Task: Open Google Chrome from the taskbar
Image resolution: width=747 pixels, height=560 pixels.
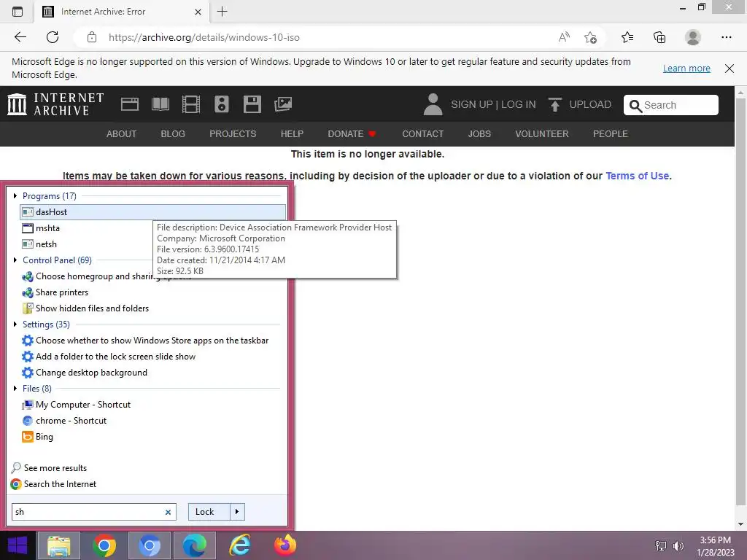Action: 104,545
